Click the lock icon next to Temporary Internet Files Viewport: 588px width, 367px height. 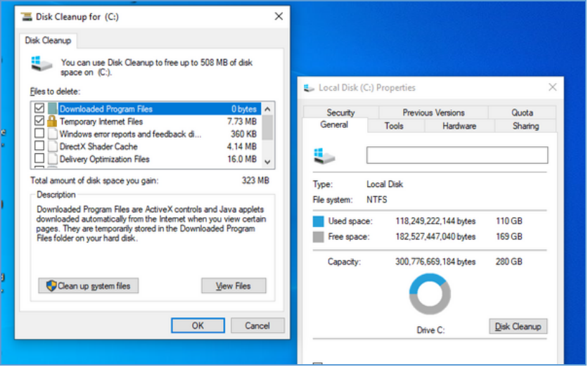(x=52, y=121)
